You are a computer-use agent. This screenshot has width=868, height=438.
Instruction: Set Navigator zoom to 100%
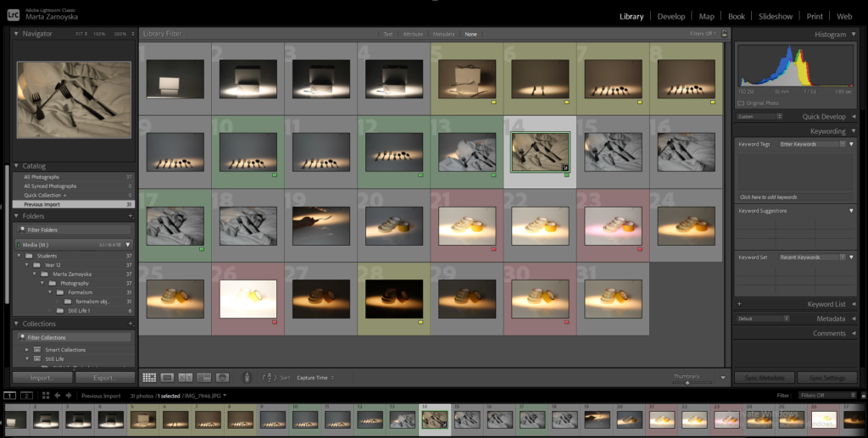coord(99,34)
